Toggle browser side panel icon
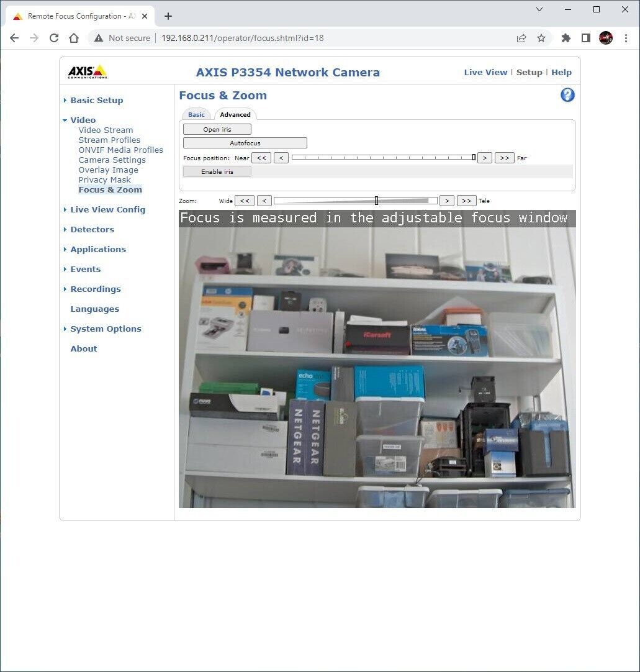The height and width of the screenshot is (672, 640). click(585, 38)
